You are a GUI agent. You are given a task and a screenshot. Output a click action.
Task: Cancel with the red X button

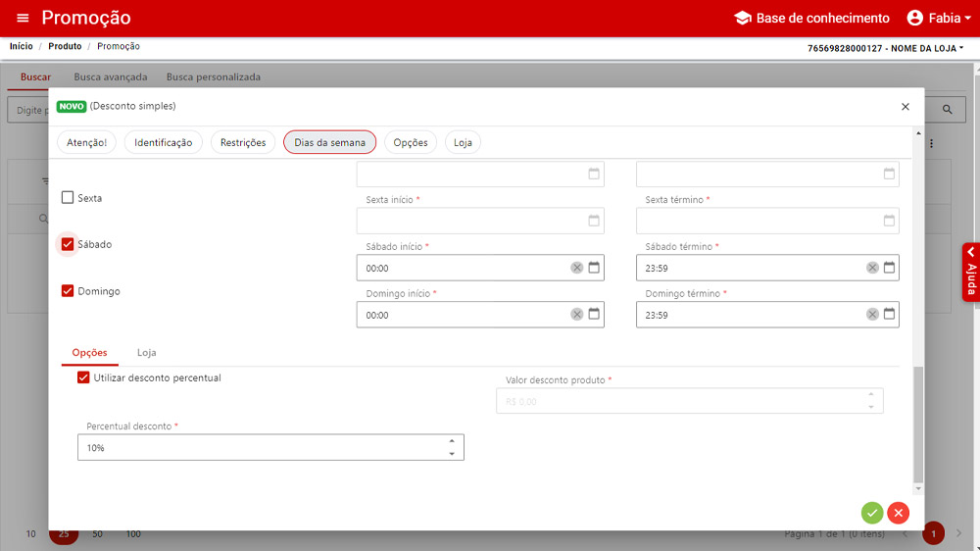pyautogui.click(x=899, y=513)
